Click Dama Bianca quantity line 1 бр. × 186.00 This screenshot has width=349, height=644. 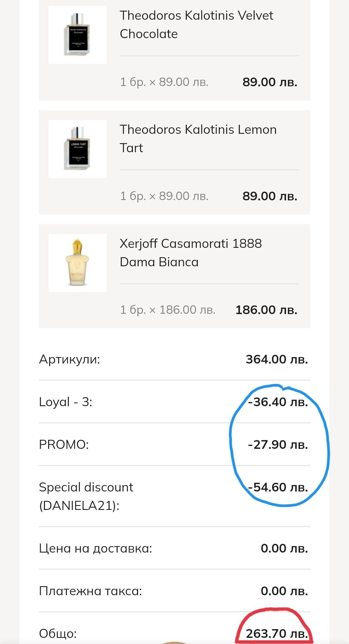coord(167,310)
